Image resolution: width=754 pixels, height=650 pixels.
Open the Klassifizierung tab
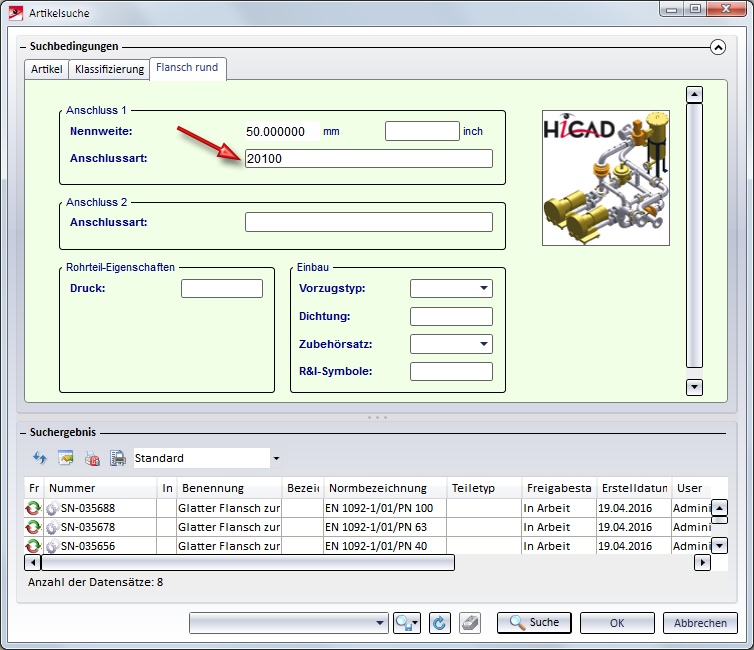tap(109, 69)
